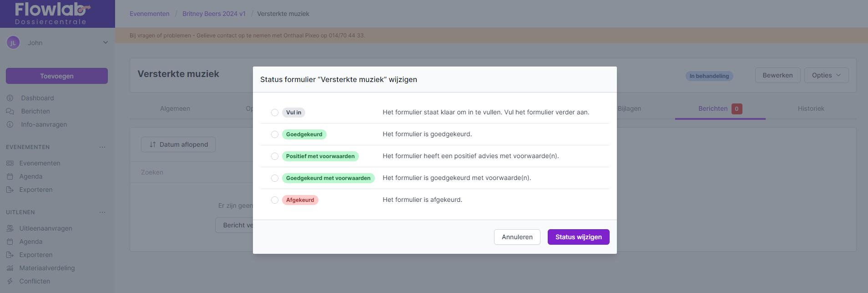868x293 pixels.
Task: Open the Opties dropdown menu
Action: click(826, 75)
